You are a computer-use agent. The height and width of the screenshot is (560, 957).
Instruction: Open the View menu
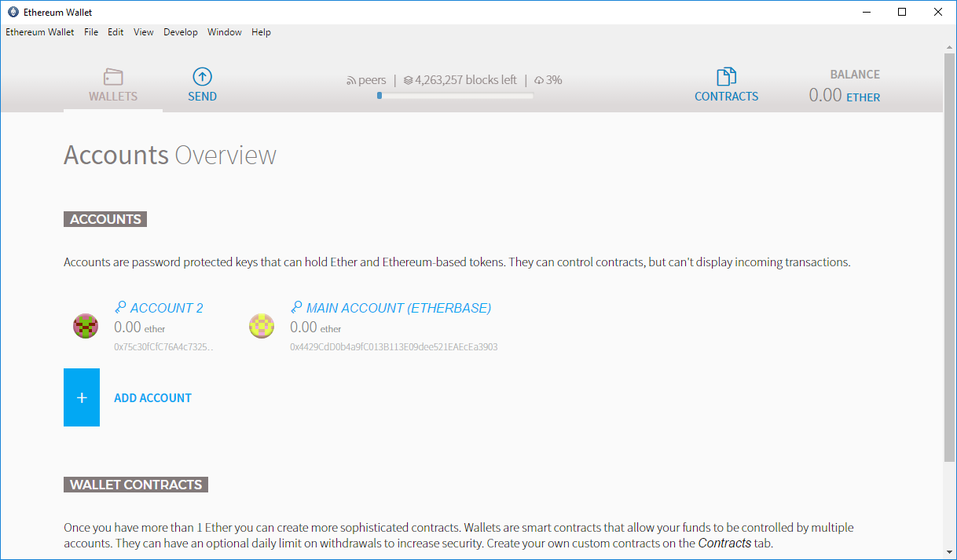(144, 32)
